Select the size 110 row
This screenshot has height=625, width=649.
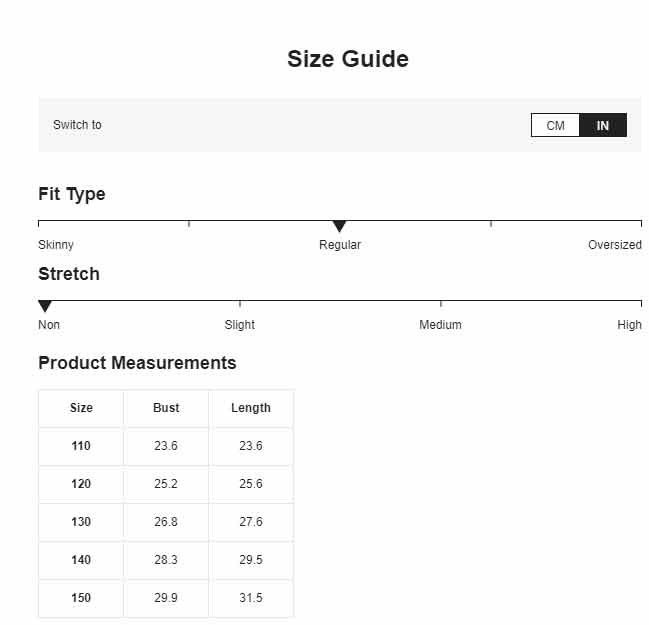point(81,446)
